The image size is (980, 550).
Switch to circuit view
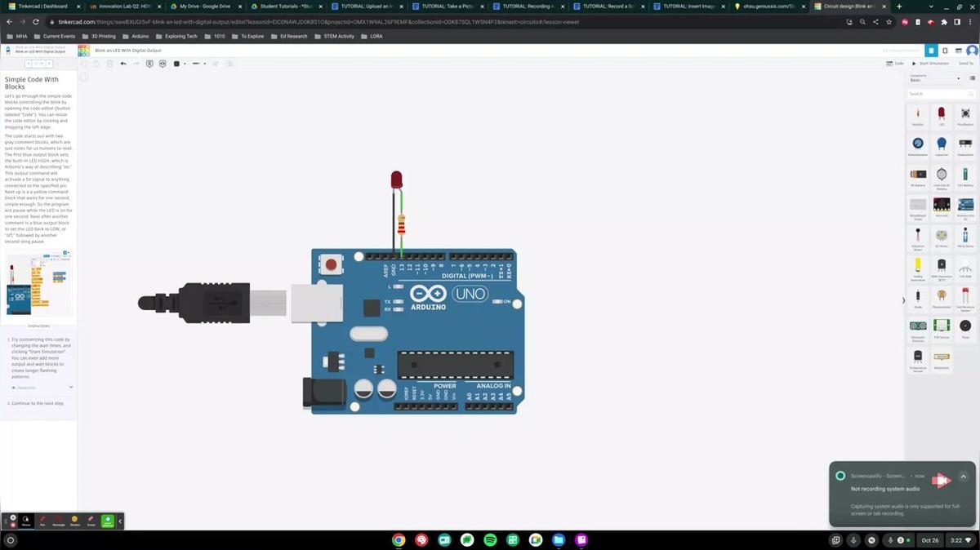(x=931, y=51)
